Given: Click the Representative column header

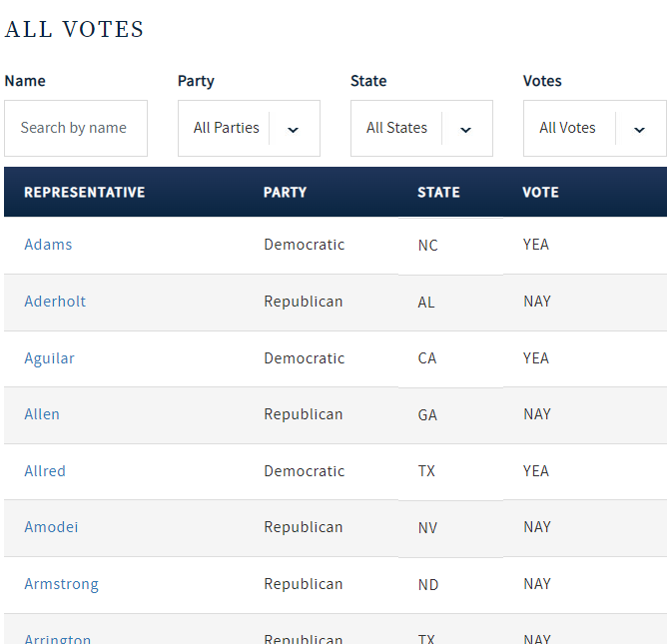Looking at the screenshot, I should pyautogui.click(x=85, y=192).
